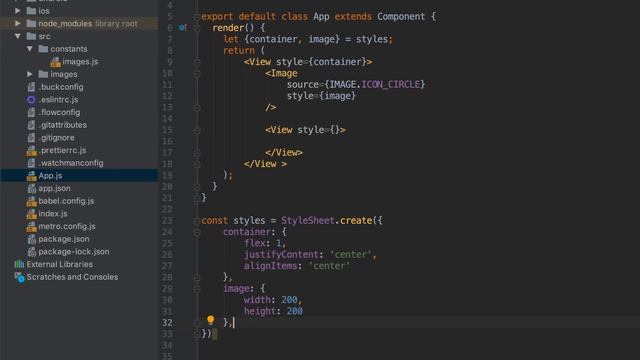Open babel.config.js file

(66, 201)
